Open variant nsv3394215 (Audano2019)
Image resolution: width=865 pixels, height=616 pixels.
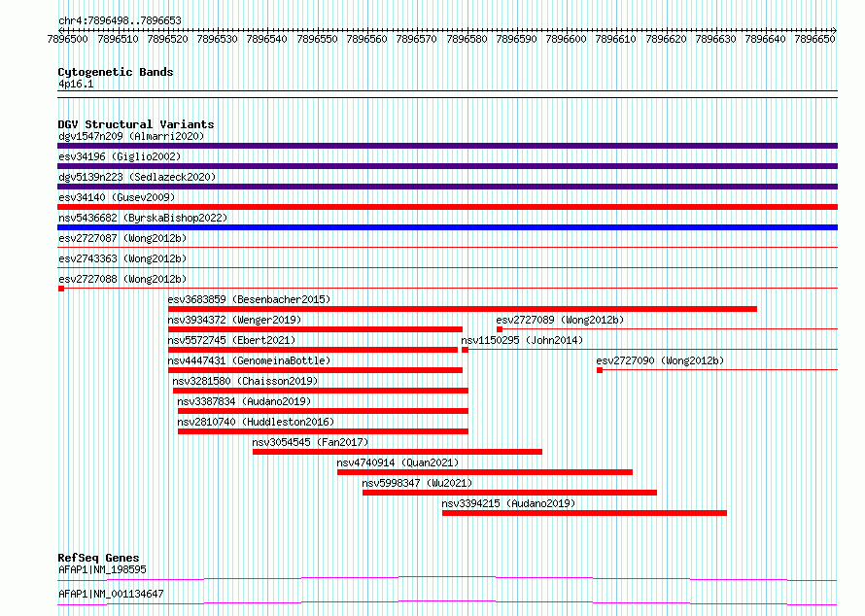pos(508,503)
